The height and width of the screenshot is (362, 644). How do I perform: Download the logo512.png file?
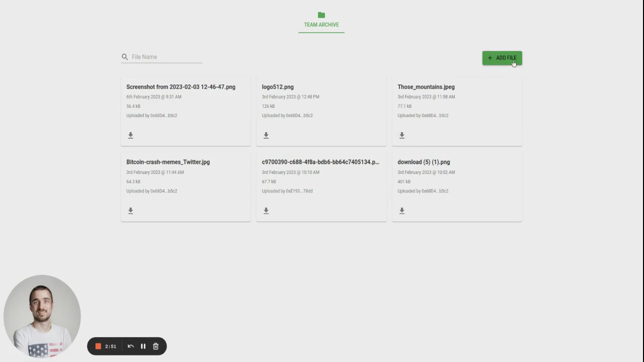(266, 135)
